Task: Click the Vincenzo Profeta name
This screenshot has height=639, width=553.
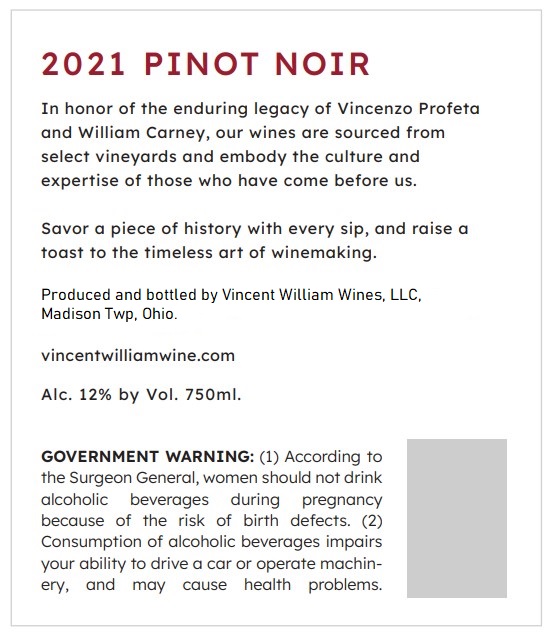Action: pyautogui.click(x=408, y=109)
